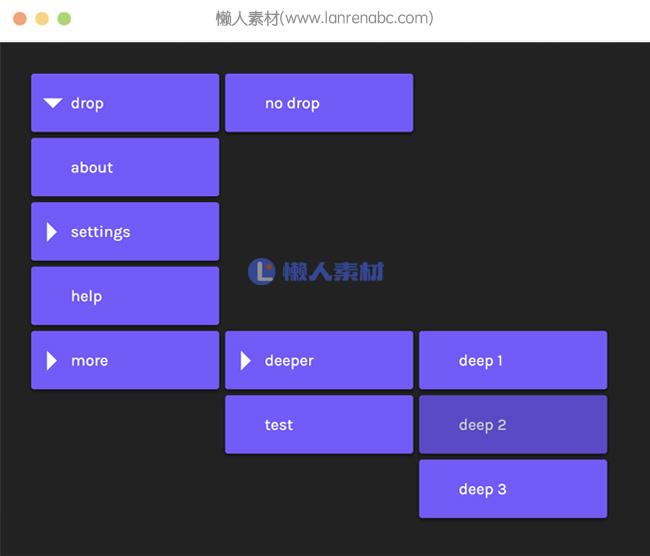This screenshot has width=650, height=556.
Task: Choose the test menu entry
Action: [x=319, y=424]
